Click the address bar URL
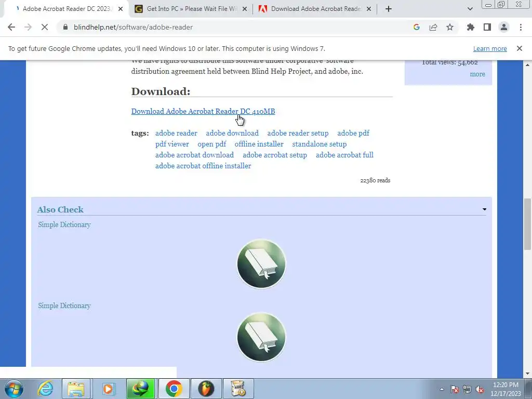The image size is (532, 399). 133,27
